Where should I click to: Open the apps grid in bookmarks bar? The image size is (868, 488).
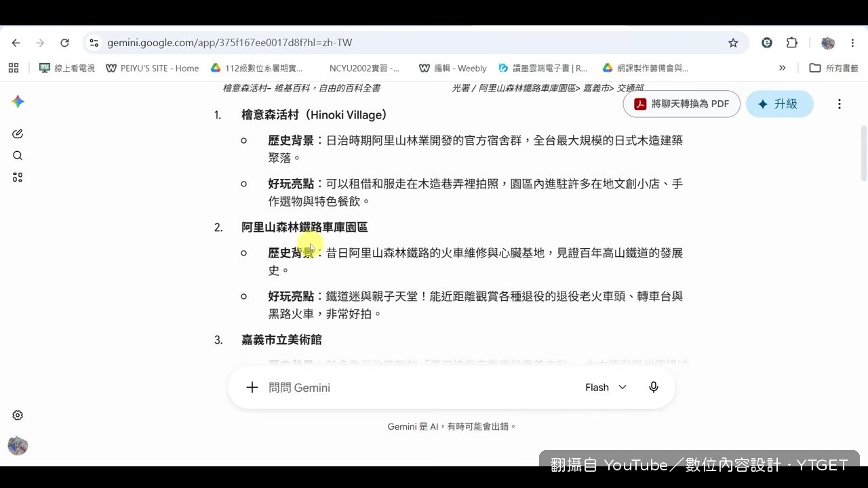point(14,68)
